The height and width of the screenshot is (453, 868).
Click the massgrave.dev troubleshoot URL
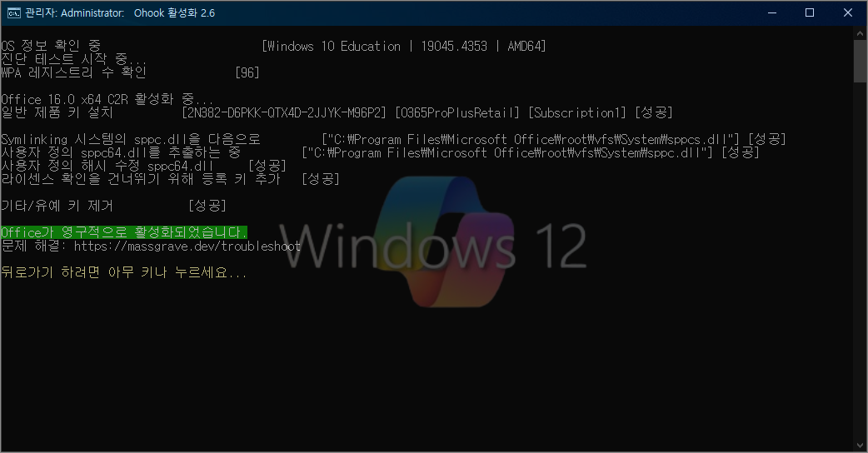tap(187, 246)
